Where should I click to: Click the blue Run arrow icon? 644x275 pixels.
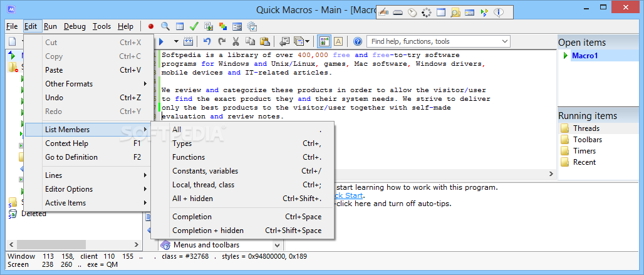click(x=161, y=41)
